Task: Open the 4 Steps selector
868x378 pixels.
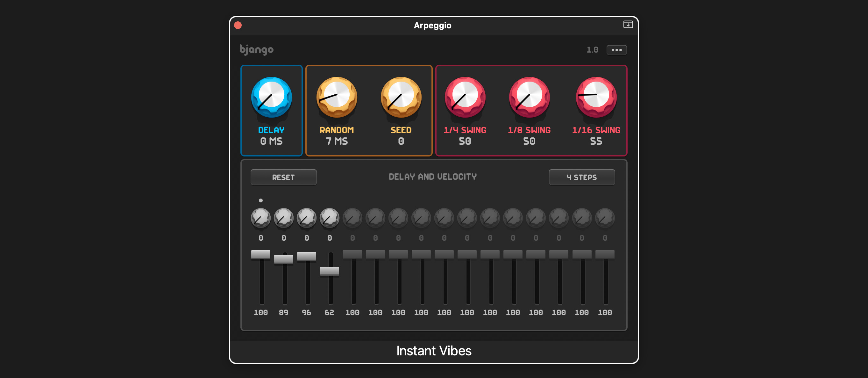Action: (582, 177)
